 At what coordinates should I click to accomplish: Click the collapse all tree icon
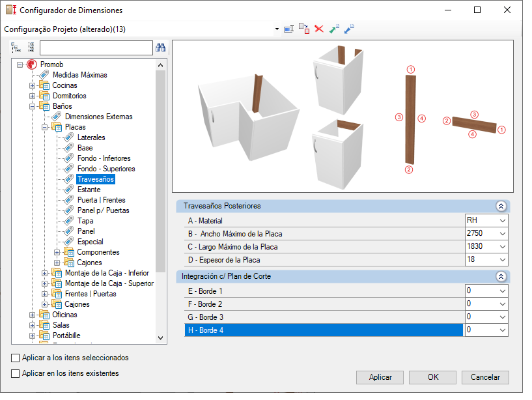point(31,48)
